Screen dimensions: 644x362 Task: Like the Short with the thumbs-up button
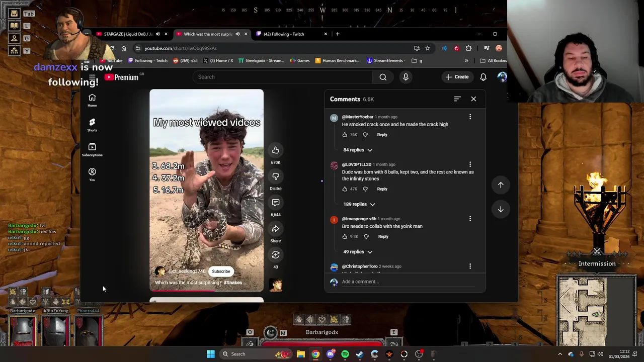tap(276, 150)
